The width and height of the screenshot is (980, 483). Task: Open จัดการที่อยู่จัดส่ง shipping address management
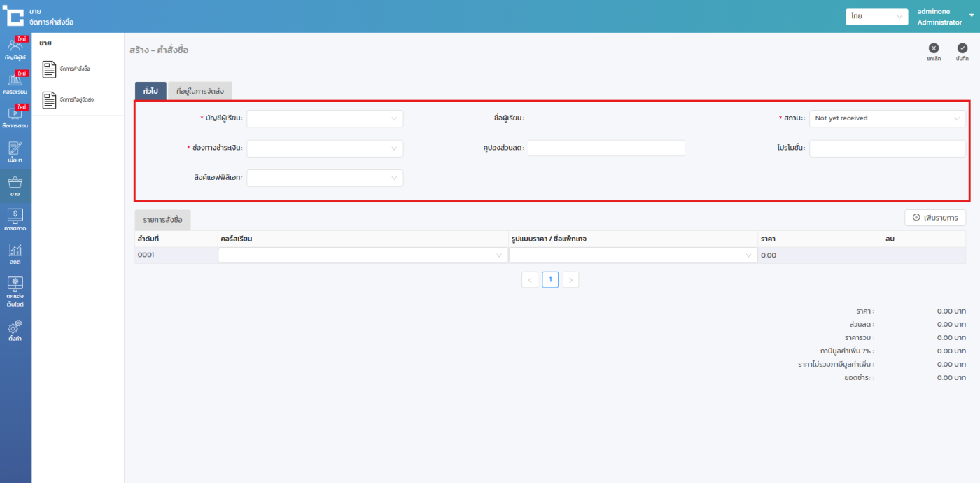(x=68, y=100)
